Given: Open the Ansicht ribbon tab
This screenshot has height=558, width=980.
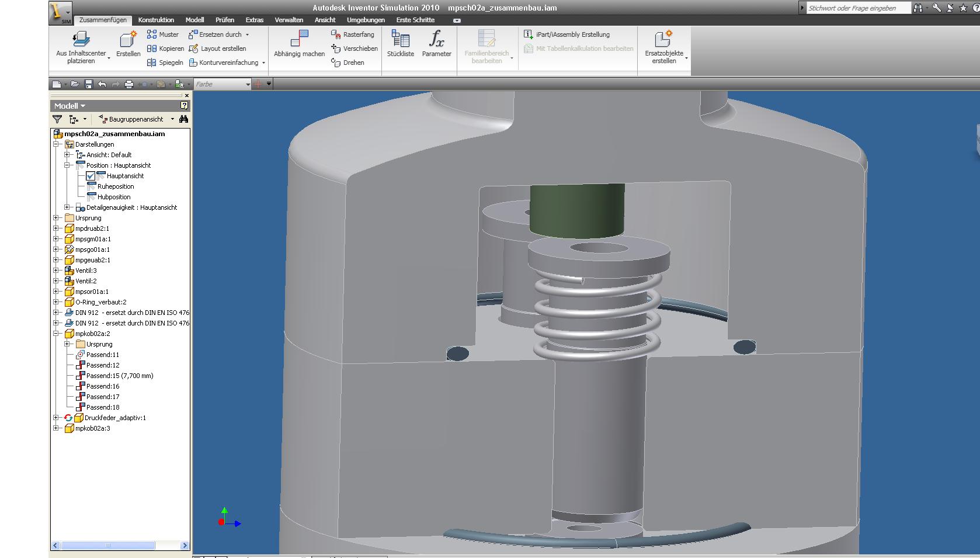Looking at the screenshot, I should coord(325,20).
